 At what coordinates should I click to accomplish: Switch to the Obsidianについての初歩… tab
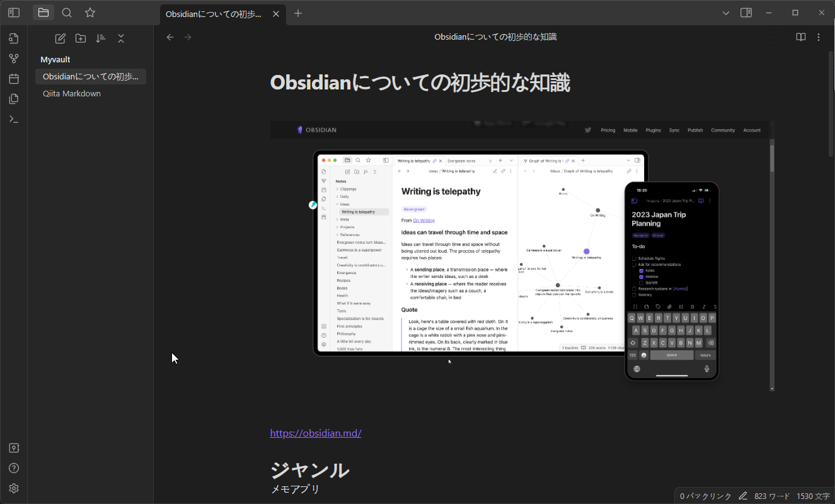click(x=214, y=14)
